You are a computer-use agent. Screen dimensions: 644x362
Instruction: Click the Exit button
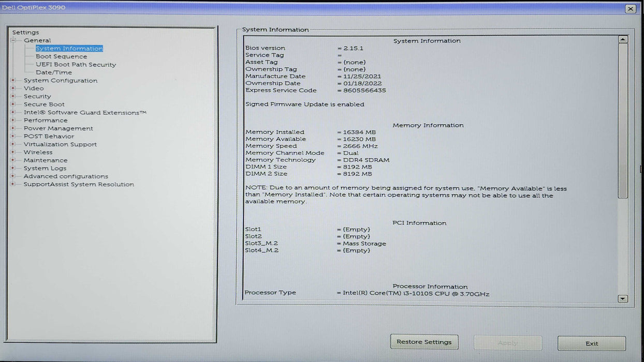592,343
